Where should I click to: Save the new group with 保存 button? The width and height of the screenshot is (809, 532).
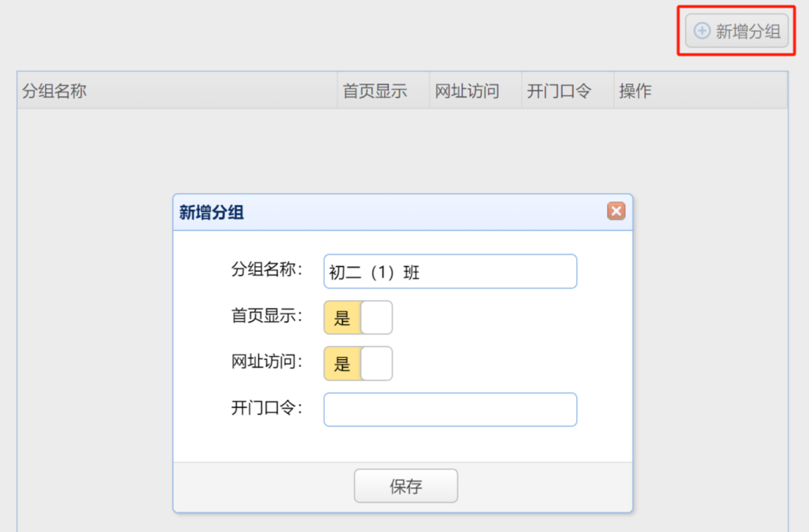(406, 486)
